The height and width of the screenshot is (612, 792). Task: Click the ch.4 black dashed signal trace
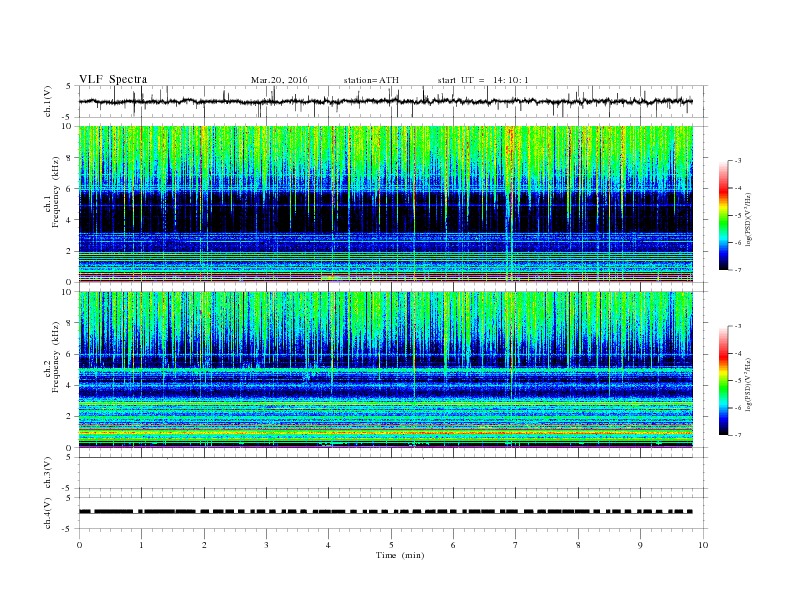pyautogui.click(x=385, y=512)
